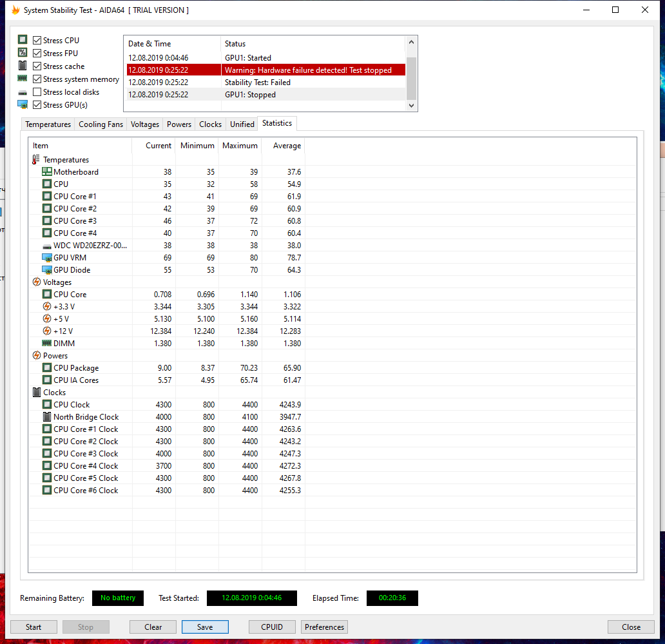The height and width of the screenshot is (644, 665).
Task: Enable the Stress local disks checkbox
Action: 37,92
